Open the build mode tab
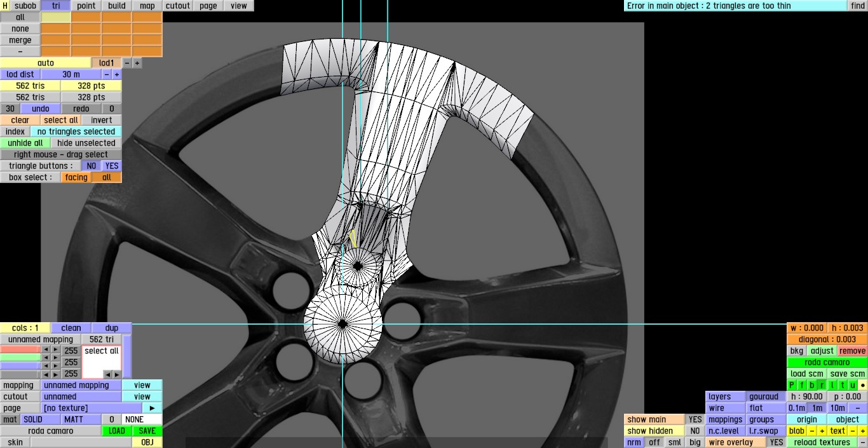The image size is (868, 448). [117, 6]
